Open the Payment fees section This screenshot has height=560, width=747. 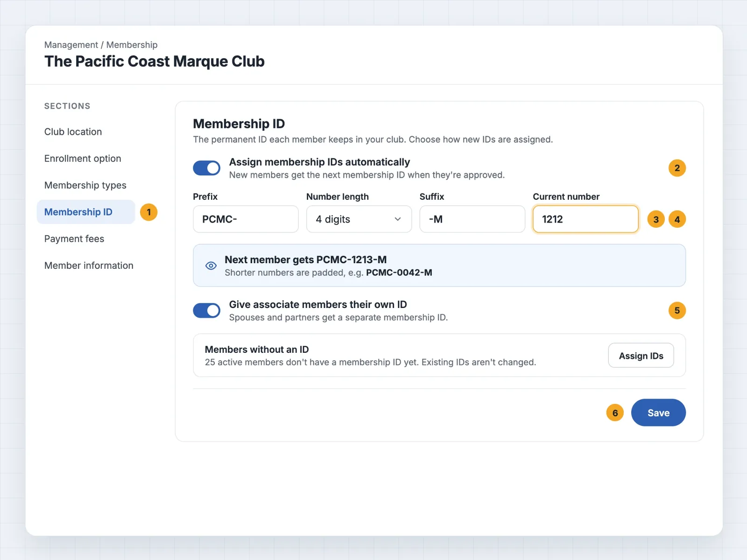tap(74, 239)
